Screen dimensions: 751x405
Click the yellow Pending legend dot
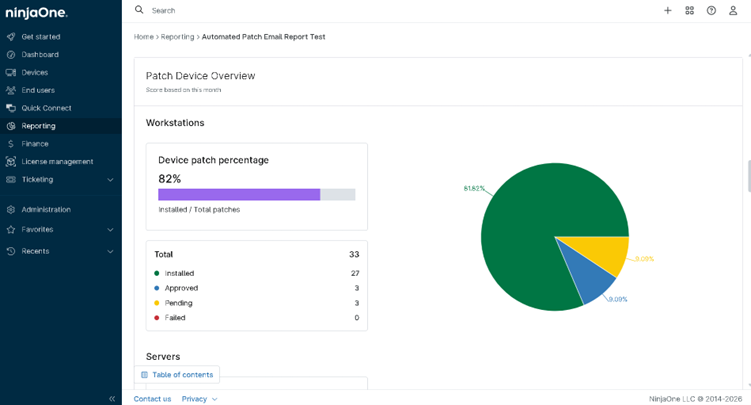point(157,303)
